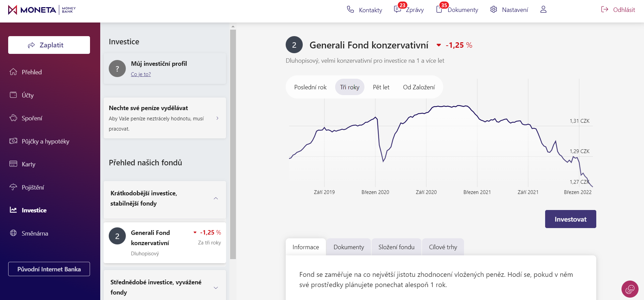
Task: Click the Kontakty phone icon
Action: click(350, 10)
